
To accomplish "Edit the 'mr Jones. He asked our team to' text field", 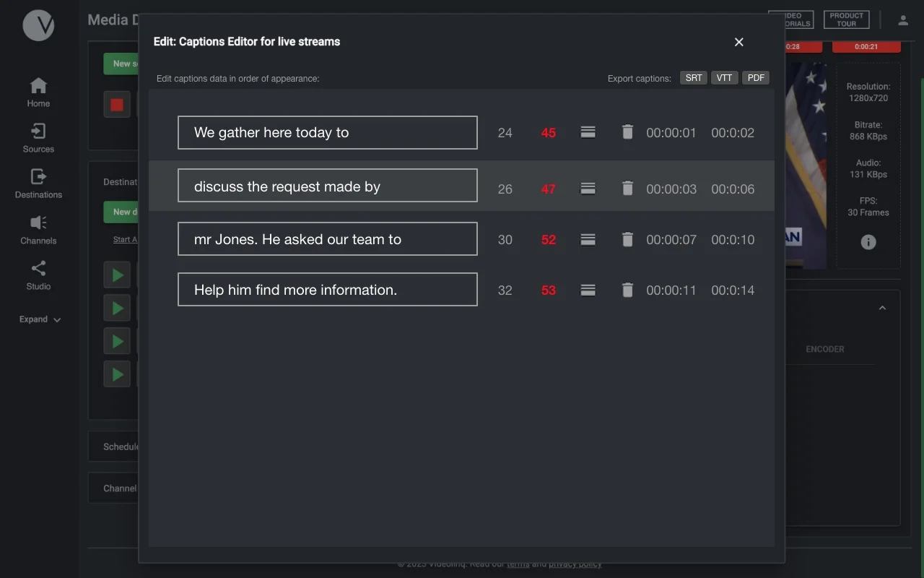I will 327,239.
